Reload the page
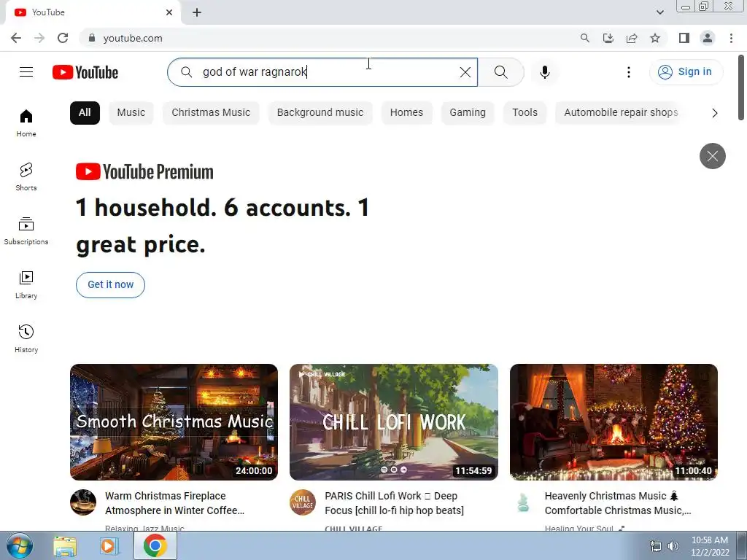 (x=63, y=38)
